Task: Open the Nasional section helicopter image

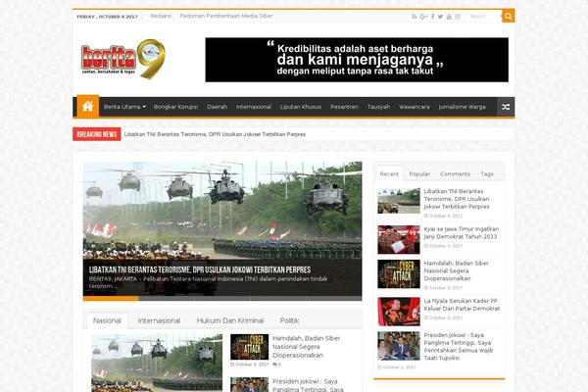Action: pos(157,364)
